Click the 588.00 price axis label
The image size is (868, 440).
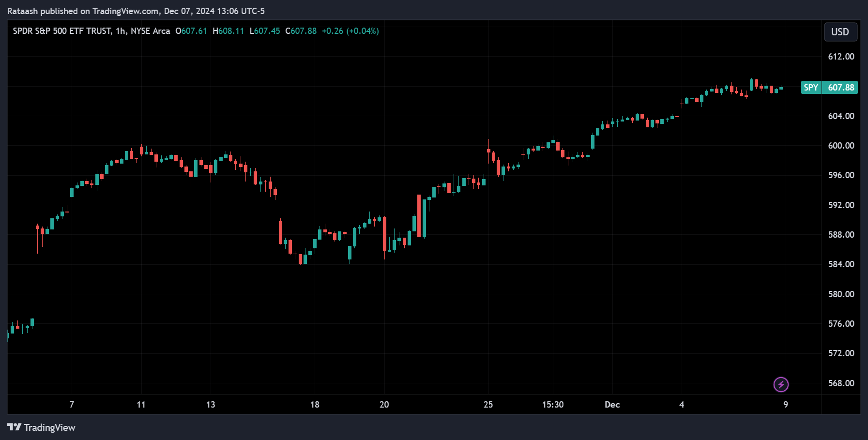tap(841, 235)
